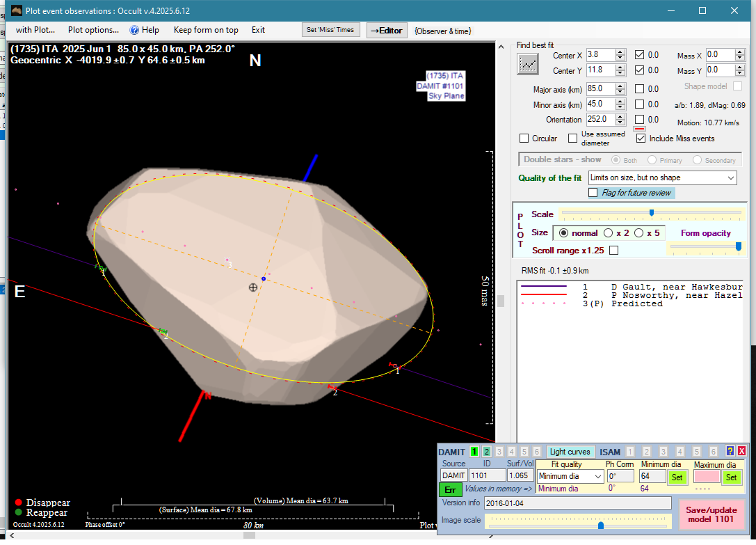Adjust the plot Scale slider
The image size is (756, 545).
(x=651, y=213)
